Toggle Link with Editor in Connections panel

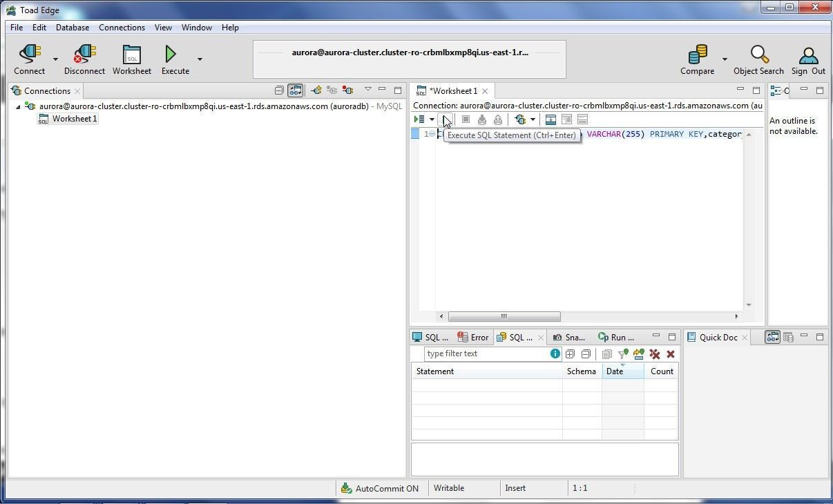295,90
